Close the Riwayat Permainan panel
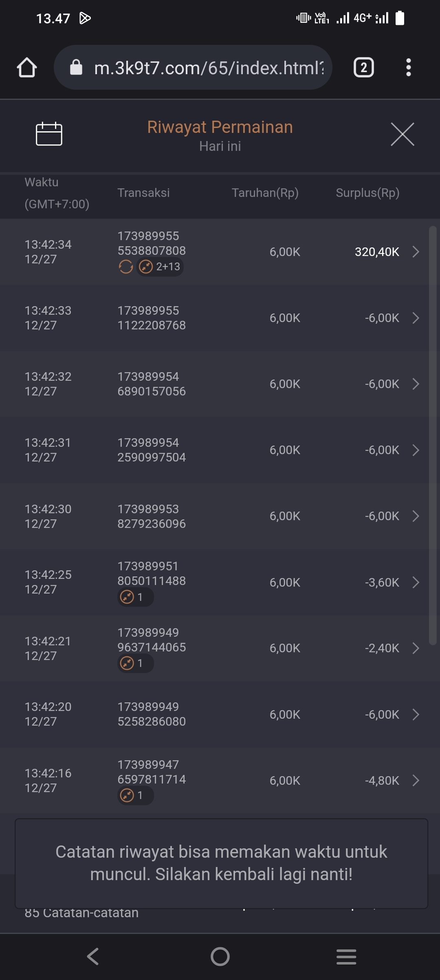The width and height of the screenshot is (440, 980). (402, 134)
